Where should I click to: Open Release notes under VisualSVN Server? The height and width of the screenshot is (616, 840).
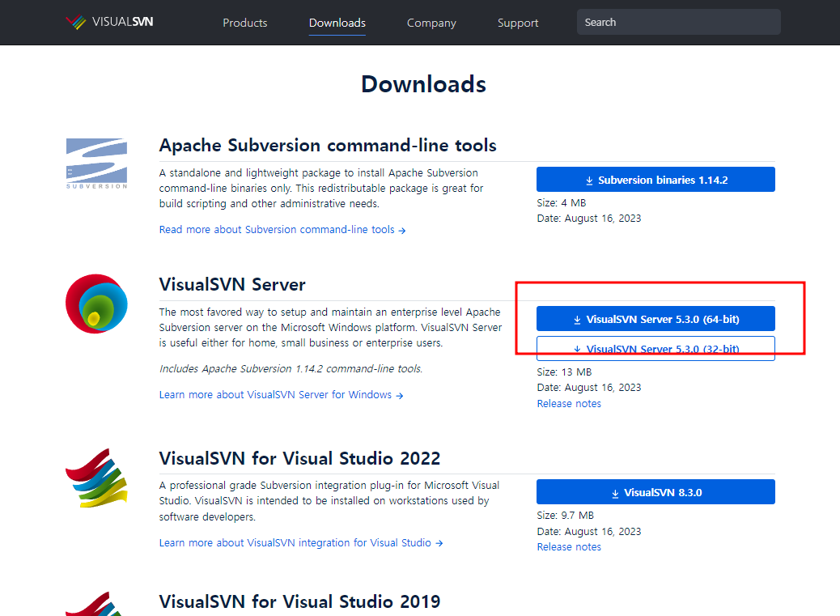(x=569, y=404)
